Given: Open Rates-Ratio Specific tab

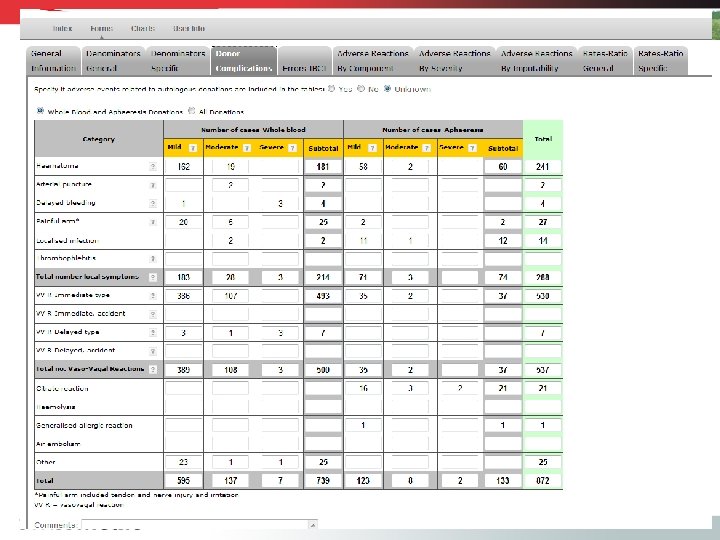Looking at the screenshot, I should click(x=660, y=61).
